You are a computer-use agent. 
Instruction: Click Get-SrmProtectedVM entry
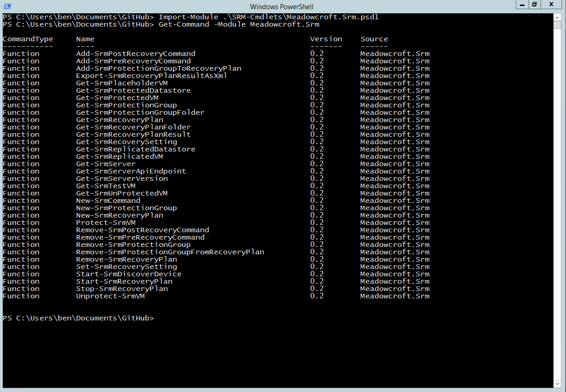coord(117,98)
